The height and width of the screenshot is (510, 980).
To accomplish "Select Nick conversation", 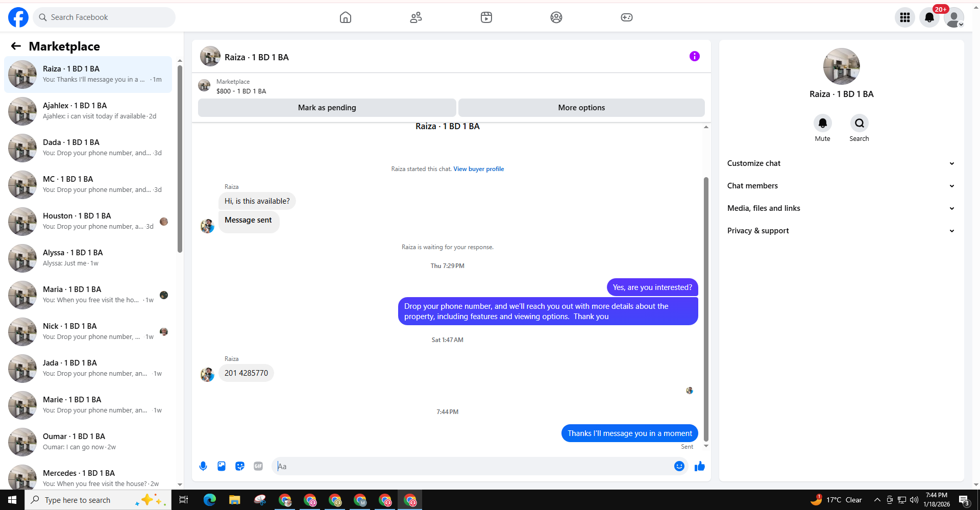I will tap(88, 332).
